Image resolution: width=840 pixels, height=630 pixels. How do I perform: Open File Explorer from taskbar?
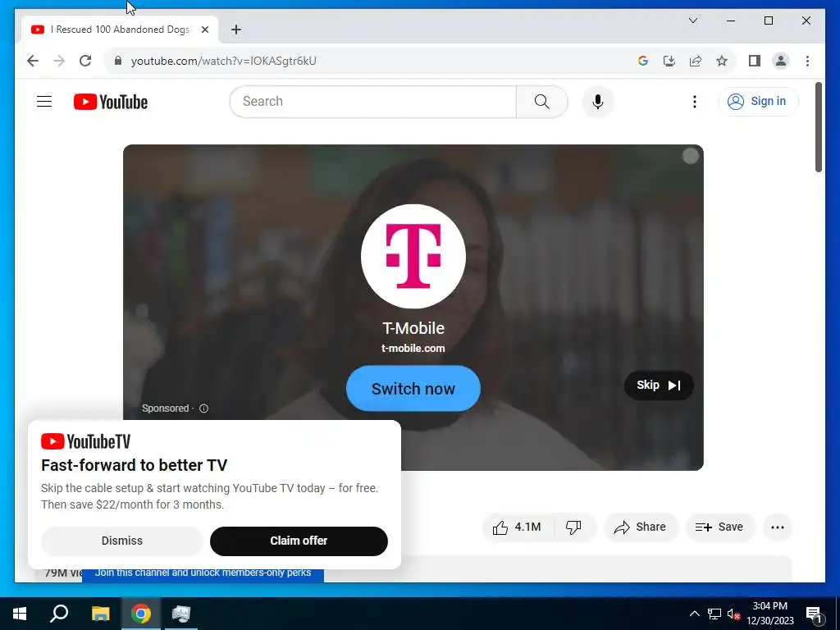point(100,614)
